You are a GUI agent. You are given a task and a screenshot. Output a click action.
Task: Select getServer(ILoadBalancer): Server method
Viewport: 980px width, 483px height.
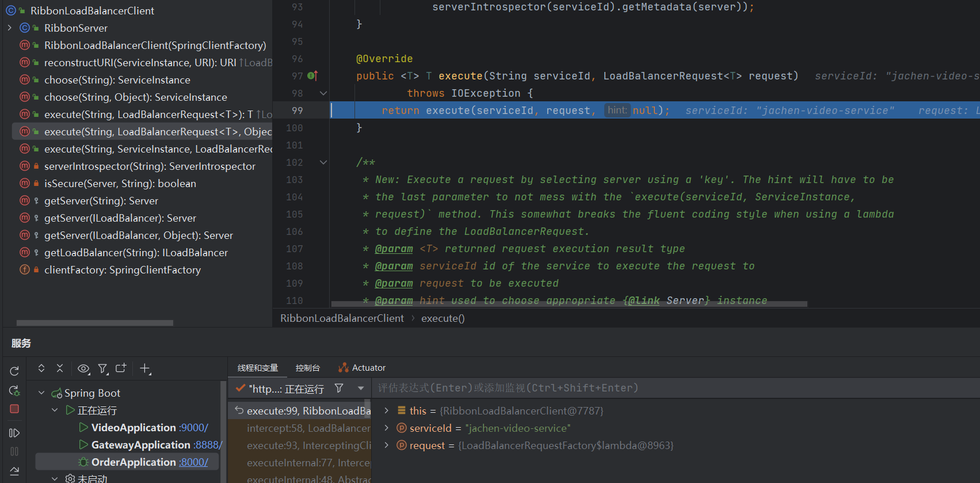(x=120, y=218)
